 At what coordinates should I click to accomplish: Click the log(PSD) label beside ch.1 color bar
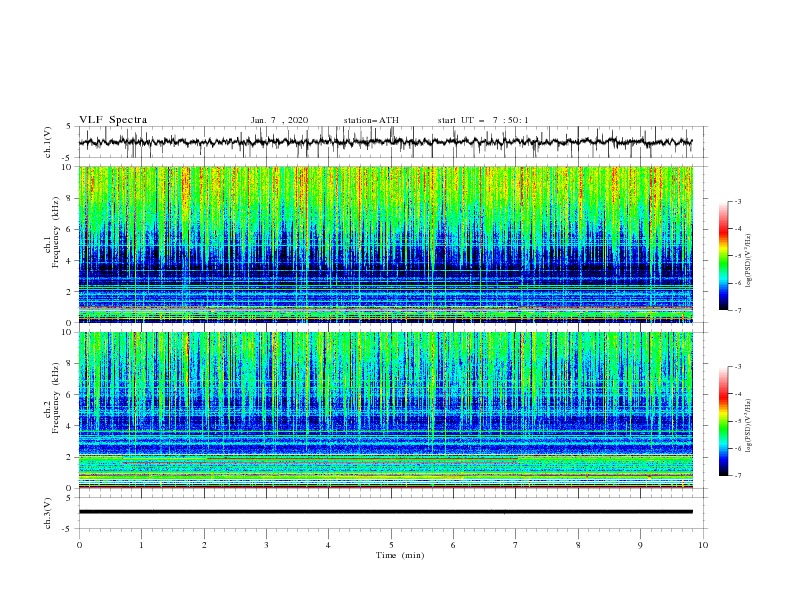[x=748, y=261]
